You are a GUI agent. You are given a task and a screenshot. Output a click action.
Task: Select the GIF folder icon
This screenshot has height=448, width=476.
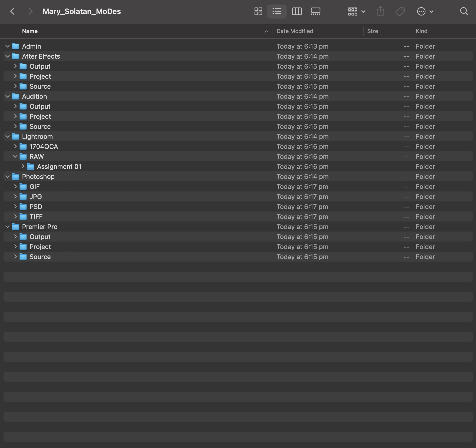[x=23, y=187]
